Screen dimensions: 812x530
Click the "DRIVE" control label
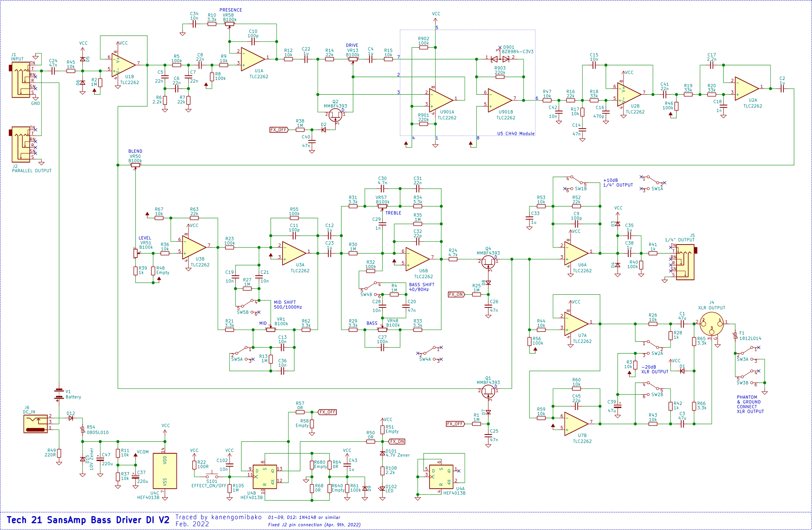tap(352, 45)
